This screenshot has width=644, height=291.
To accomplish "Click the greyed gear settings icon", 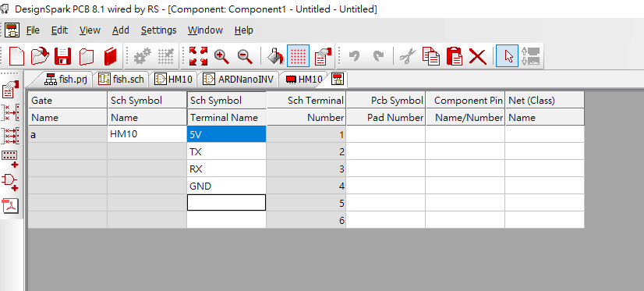I will click(x=143, y=56).
